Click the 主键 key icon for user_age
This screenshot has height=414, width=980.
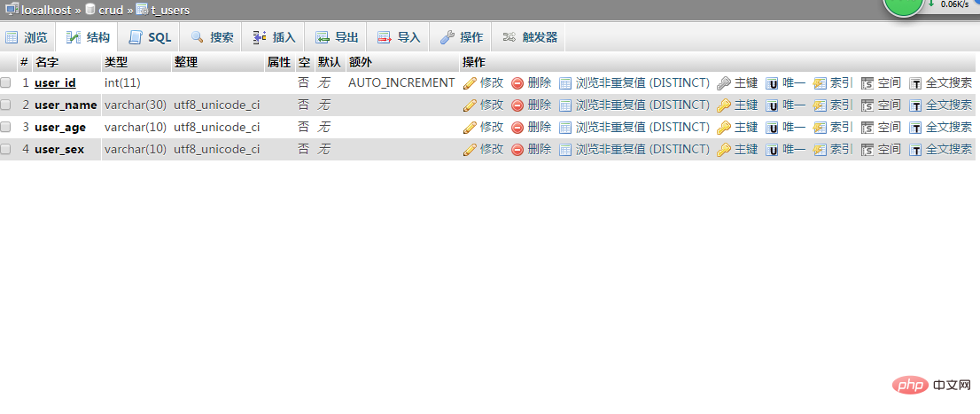[723, 127]
